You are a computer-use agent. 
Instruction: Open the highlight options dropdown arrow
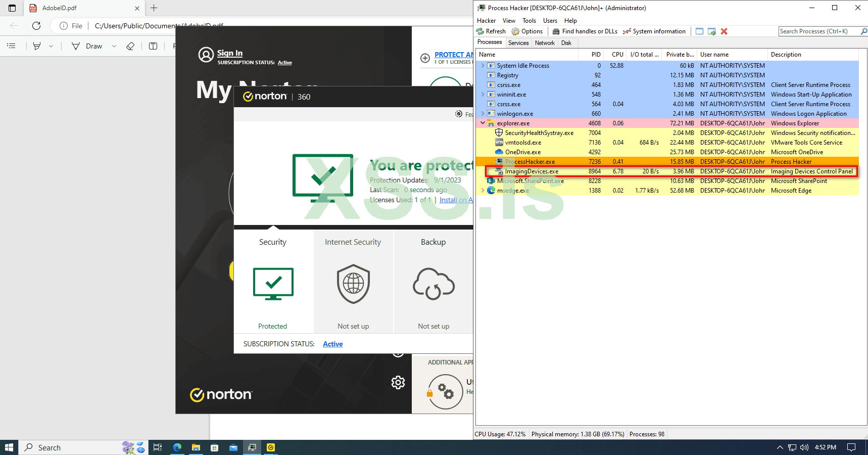[51, 46]
